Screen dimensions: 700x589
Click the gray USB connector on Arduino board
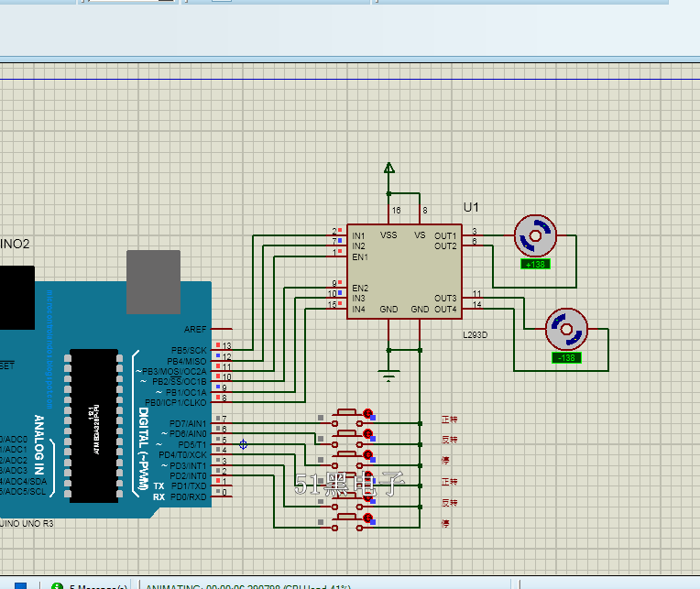(x=153, y=282)
